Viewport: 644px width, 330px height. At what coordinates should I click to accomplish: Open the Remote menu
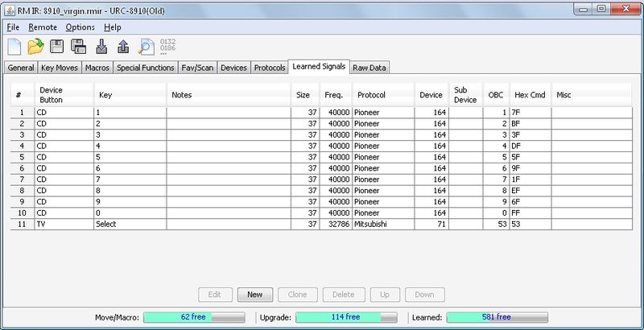43,27
